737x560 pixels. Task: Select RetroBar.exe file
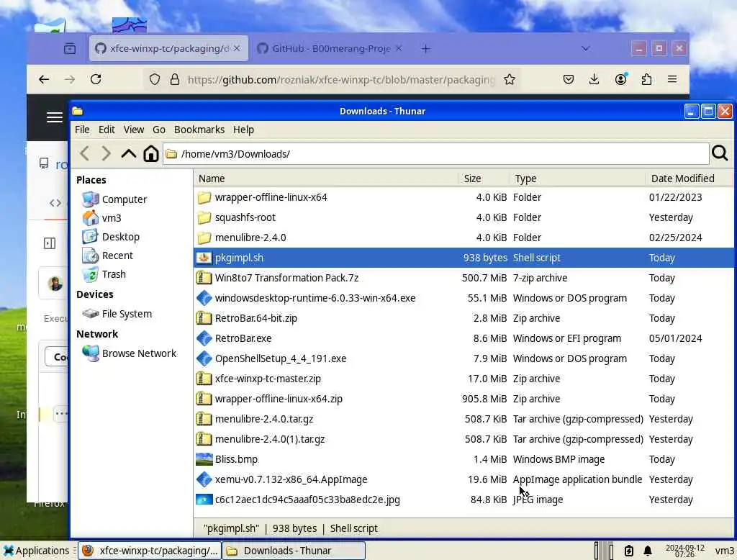click(x=464, y=338)
